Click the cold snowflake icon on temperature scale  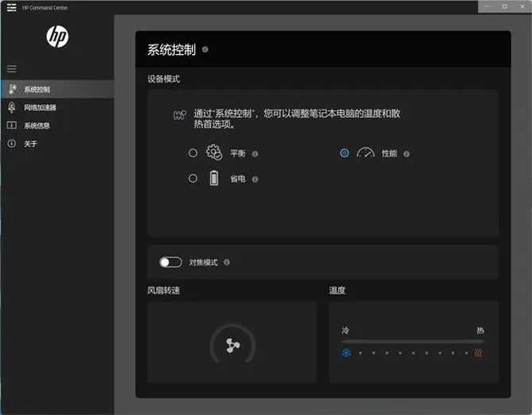pos(346,353)
